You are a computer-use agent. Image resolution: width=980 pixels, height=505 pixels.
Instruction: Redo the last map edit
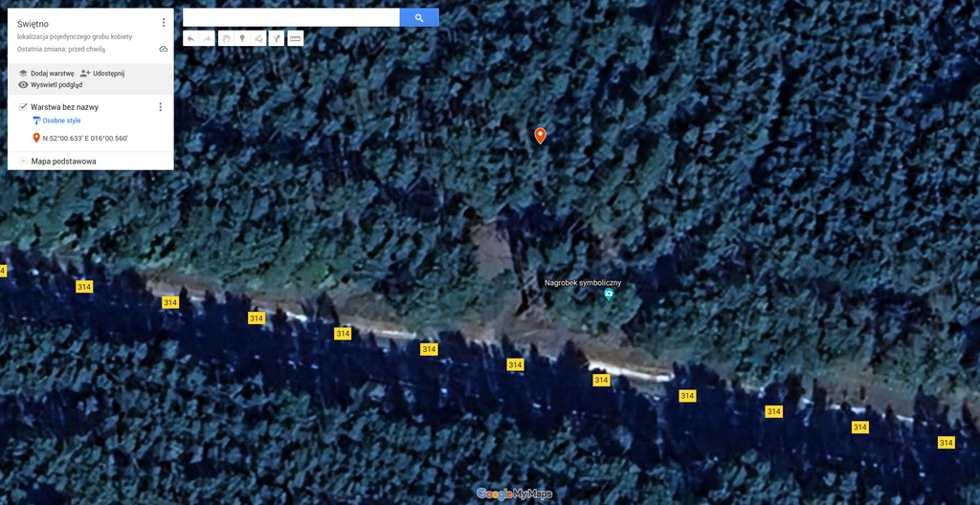coord(207,39)
